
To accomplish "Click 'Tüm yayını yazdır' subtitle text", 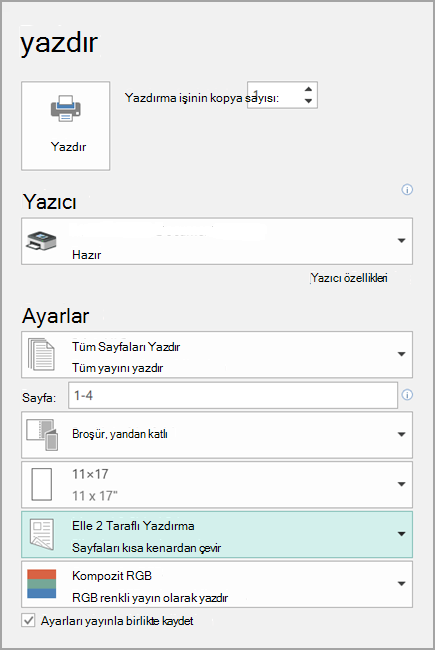I will point(117,368).
